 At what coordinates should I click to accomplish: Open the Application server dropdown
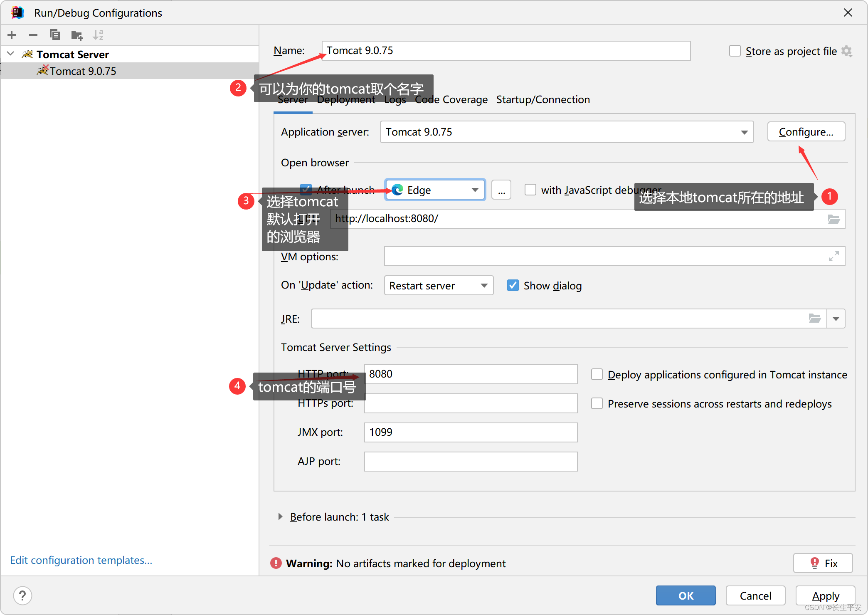567,132
